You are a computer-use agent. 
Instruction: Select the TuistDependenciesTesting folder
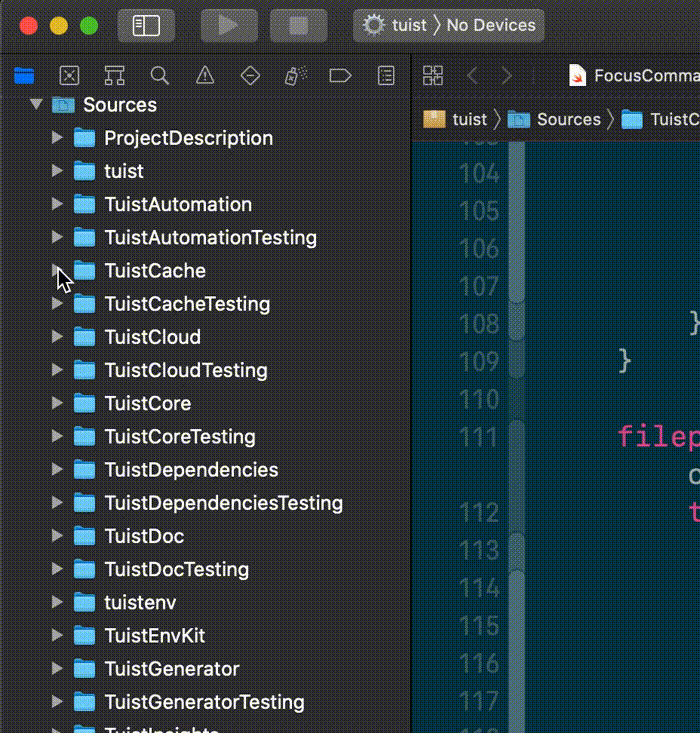(x=206, y=503)
